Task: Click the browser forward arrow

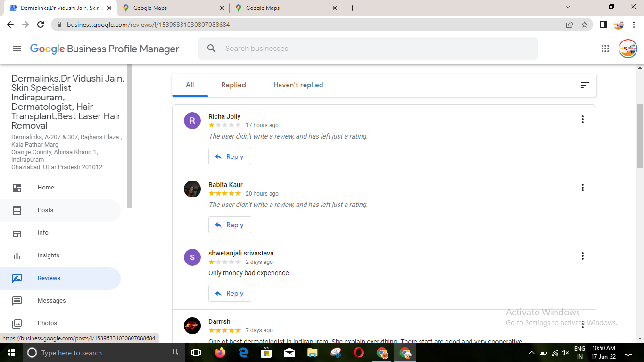Action: click(x=25, y=25)
